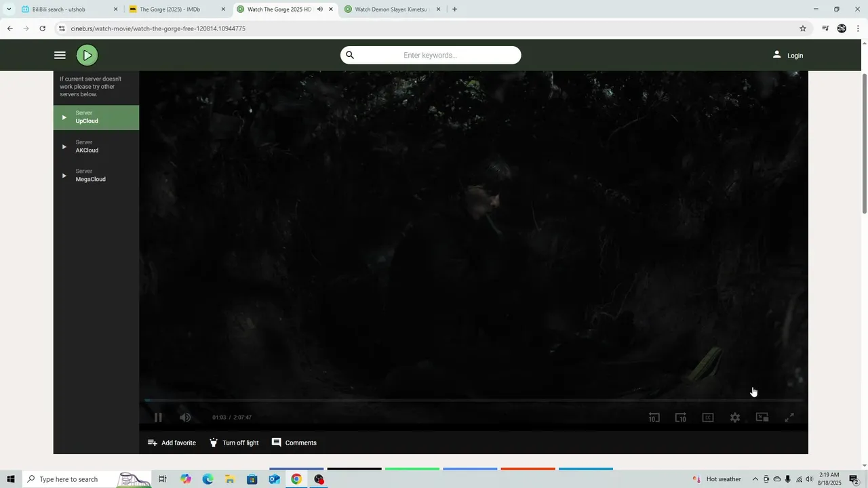
Task: Launch Microsoft Edge from the taskbar
Action: 208,479
